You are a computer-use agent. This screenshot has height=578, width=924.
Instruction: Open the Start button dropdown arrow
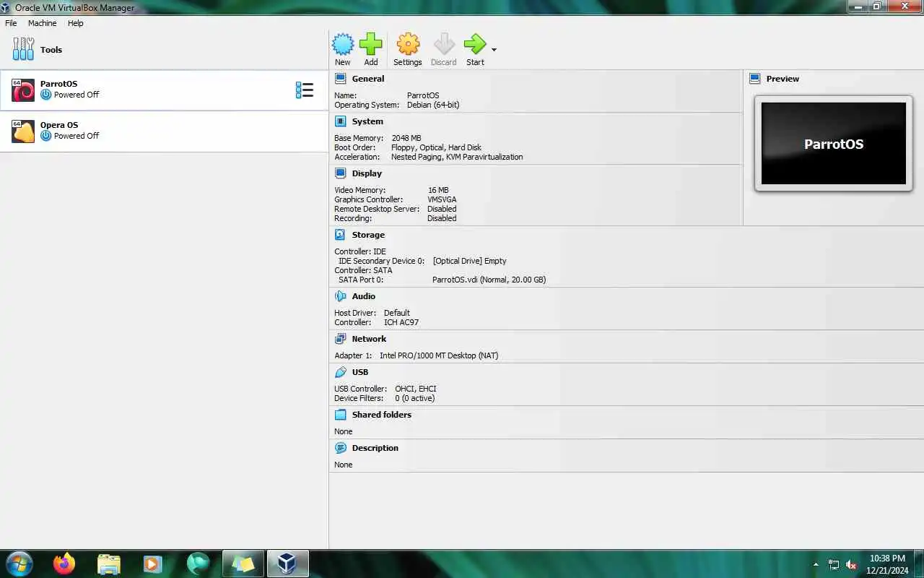point(494,50)
